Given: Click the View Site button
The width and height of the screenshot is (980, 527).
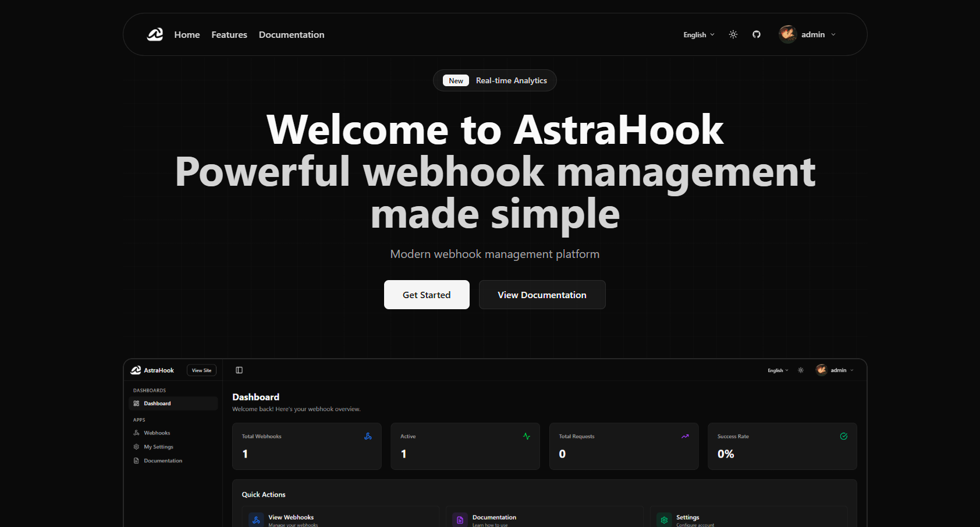Looking at the screenshot, I should pos(201,370).
